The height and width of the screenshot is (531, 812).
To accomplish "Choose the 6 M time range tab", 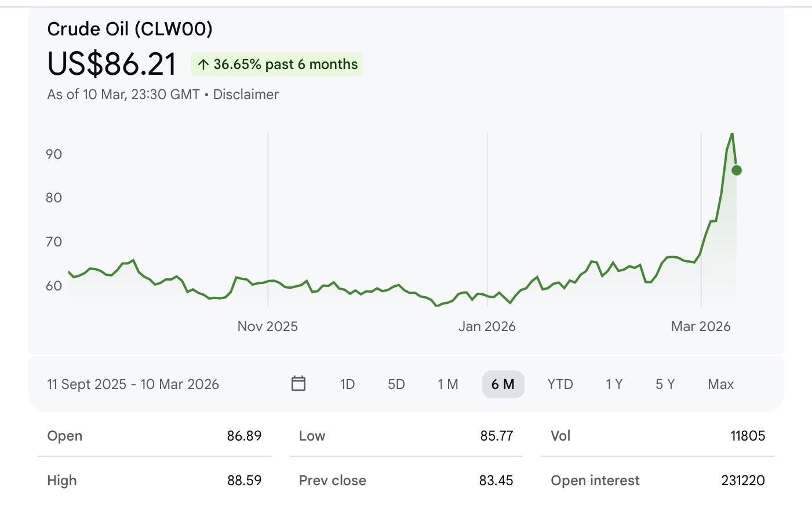I will point(503,384).
